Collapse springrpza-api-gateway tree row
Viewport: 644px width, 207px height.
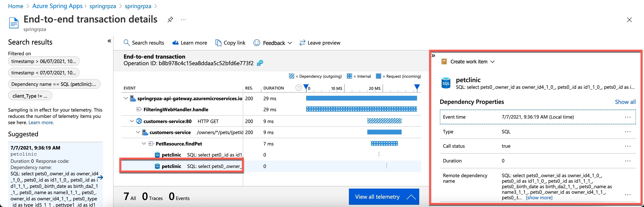(126, 98)
